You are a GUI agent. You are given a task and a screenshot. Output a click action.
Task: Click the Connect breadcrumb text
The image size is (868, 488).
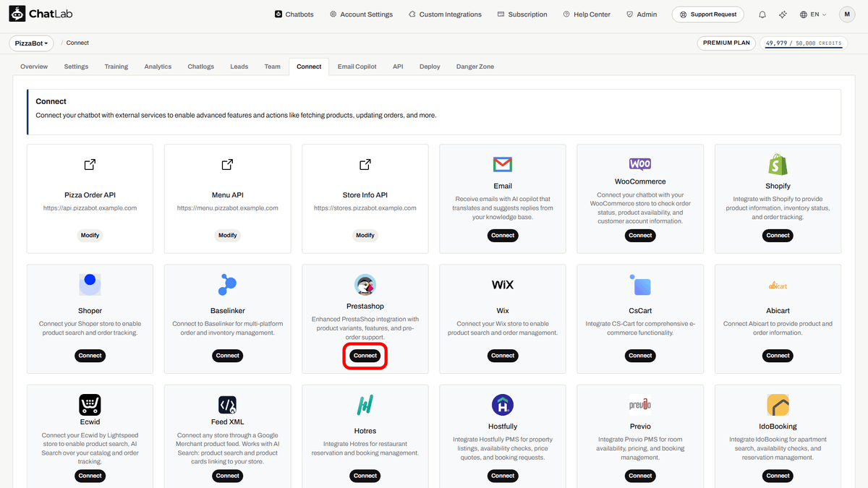78,43
